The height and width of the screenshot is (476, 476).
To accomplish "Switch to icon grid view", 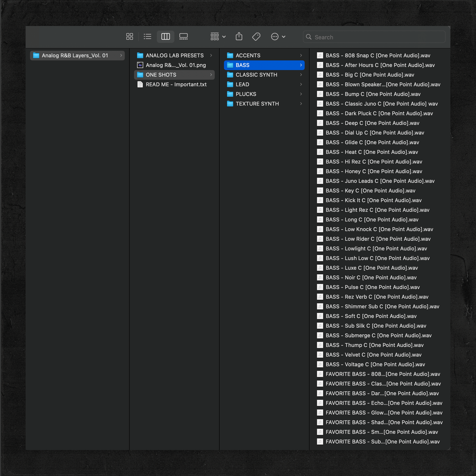I will coord(129,37).
